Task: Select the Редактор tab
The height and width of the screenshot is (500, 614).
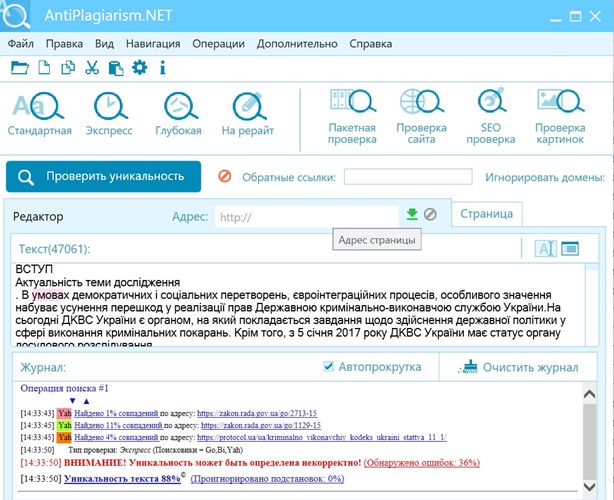Action: [38, 217]
